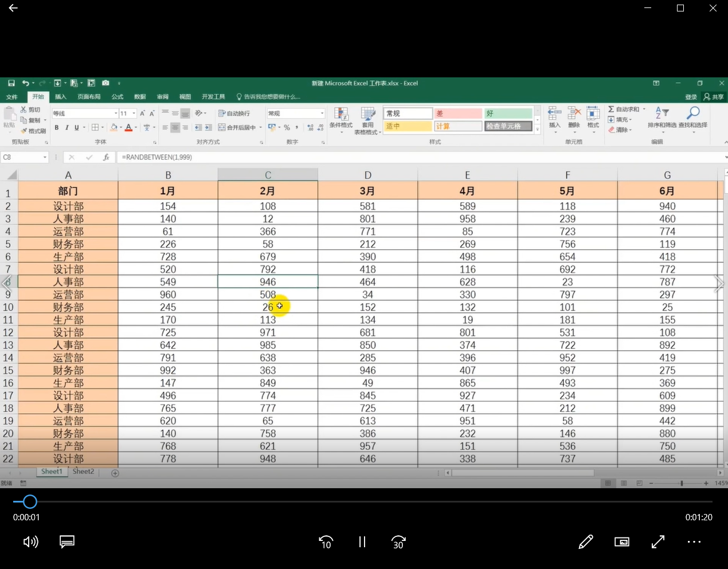This screenshot has height=569, width=728.
Task: Skip back 10 seconds
Action: point(326,542)
